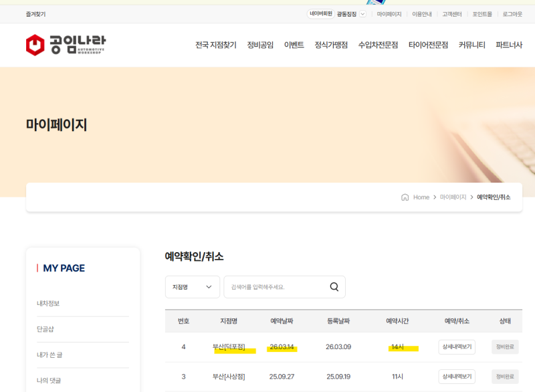Open 내가 쓴 글 in sidebar
Screen dimensions: 535x392
[x=49, y=355]
